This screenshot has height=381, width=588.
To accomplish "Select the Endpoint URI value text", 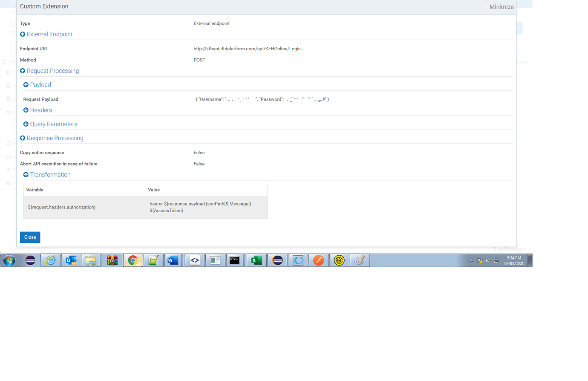I will 247,49.
